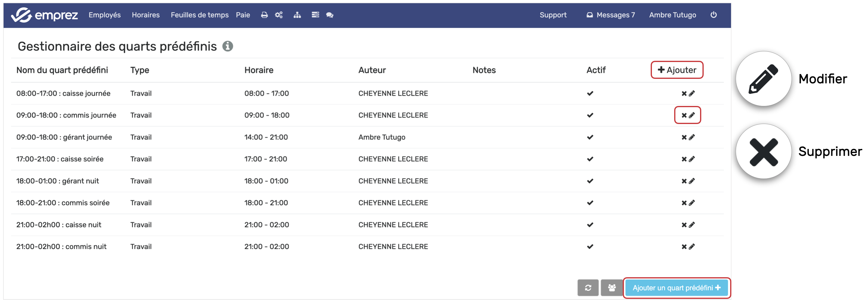
Task: Click the refresh button at bottom
Action: pyautogui.click(x=588, y=288)
